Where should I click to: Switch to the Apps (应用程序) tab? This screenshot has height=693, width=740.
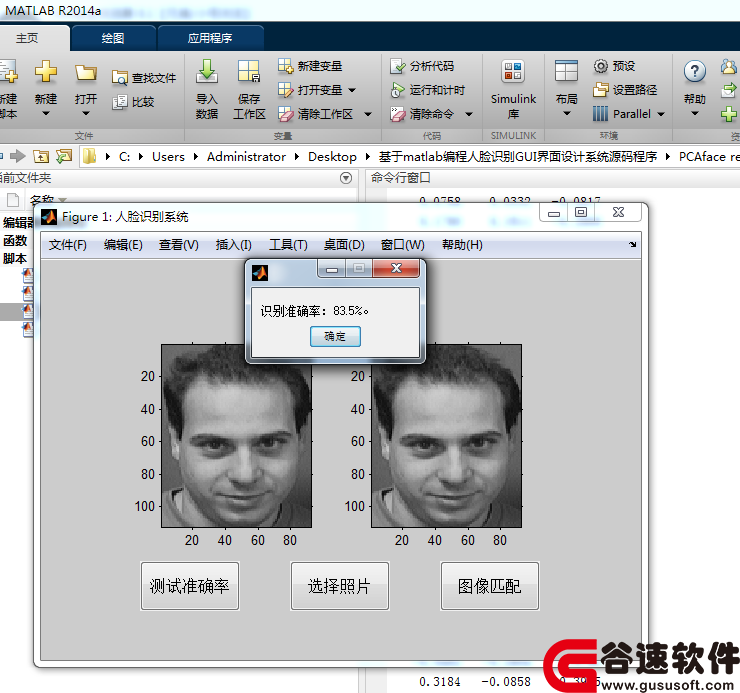pyautogui.click(x=210, y=38)
